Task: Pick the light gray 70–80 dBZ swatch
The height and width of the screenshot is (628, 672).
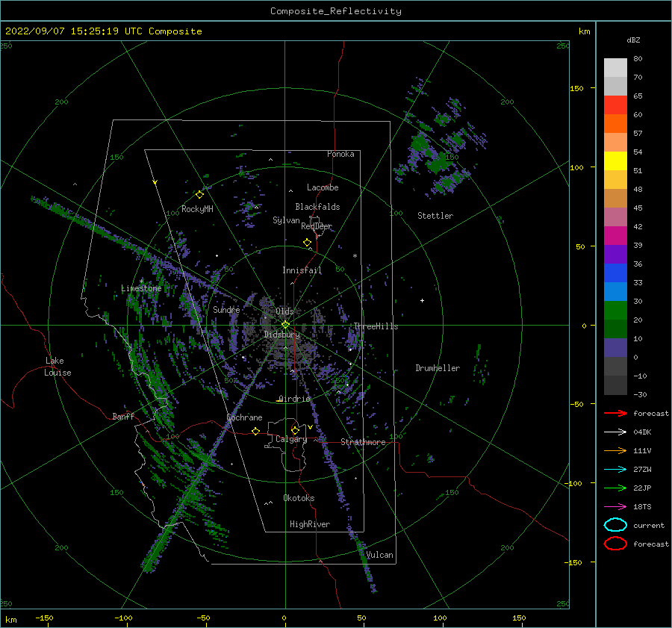Action: click(615, 67)
